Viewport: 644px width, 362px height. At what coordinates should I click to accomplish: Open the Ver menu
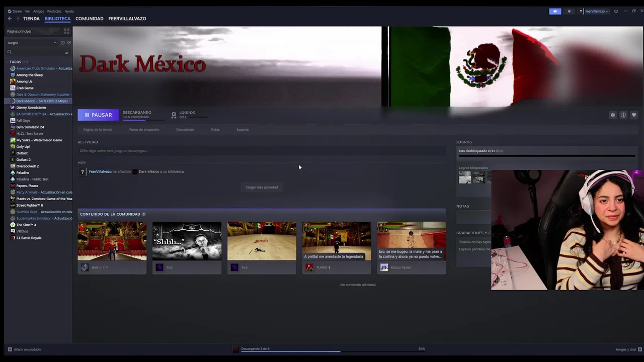point(27,11)
